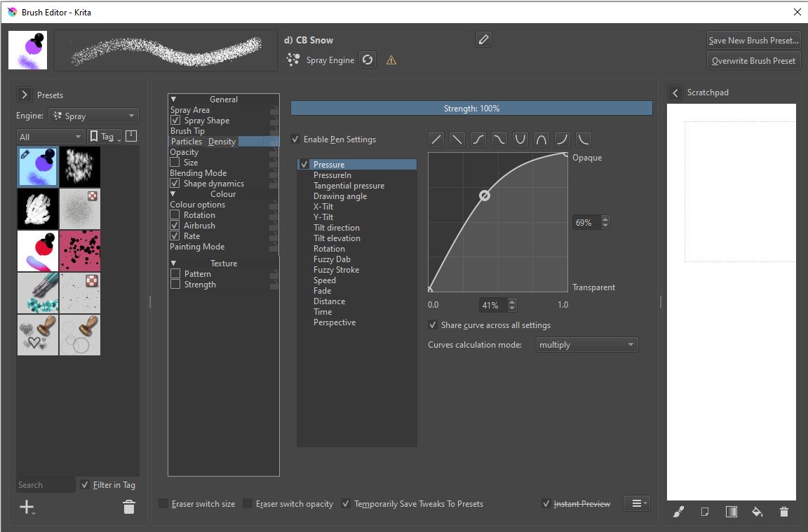The height and width of the screenshot is (532, 808).
Task: Click the warning triangle icon
Action: tap(391, 60)
